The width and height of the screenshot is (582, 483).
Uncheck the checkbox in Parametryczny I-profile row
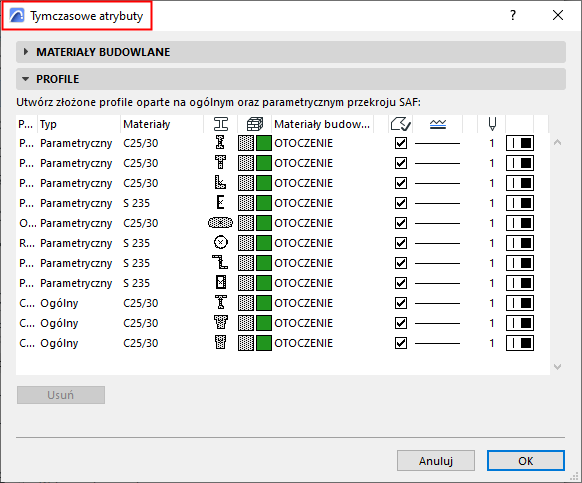(401, 143)
